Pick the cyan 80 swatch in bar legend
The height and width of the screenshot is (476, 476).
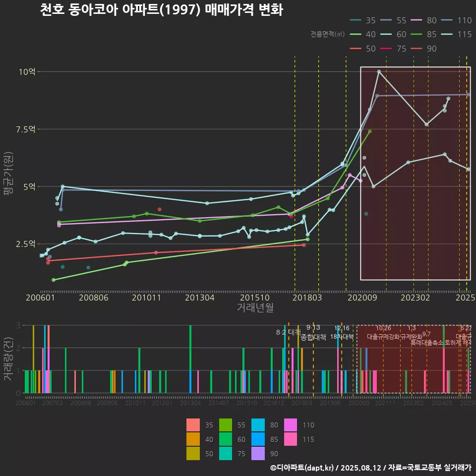tap(258, 425)
